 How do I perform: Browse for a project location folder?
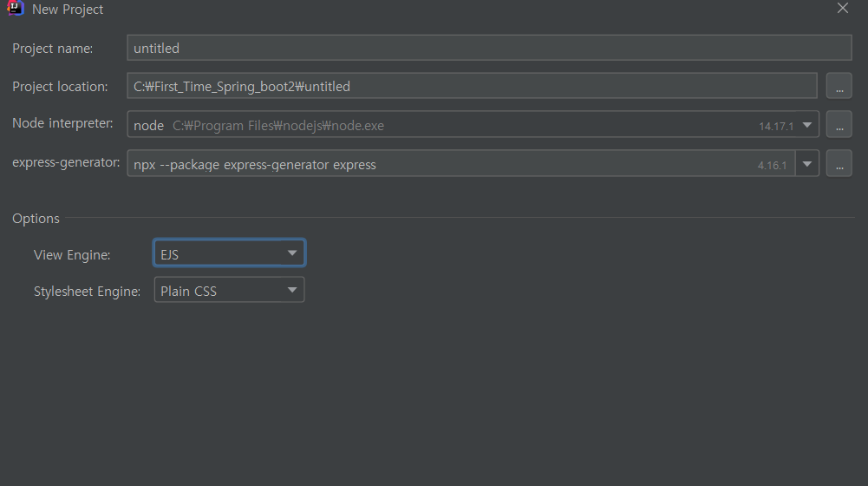click(839, 86)
